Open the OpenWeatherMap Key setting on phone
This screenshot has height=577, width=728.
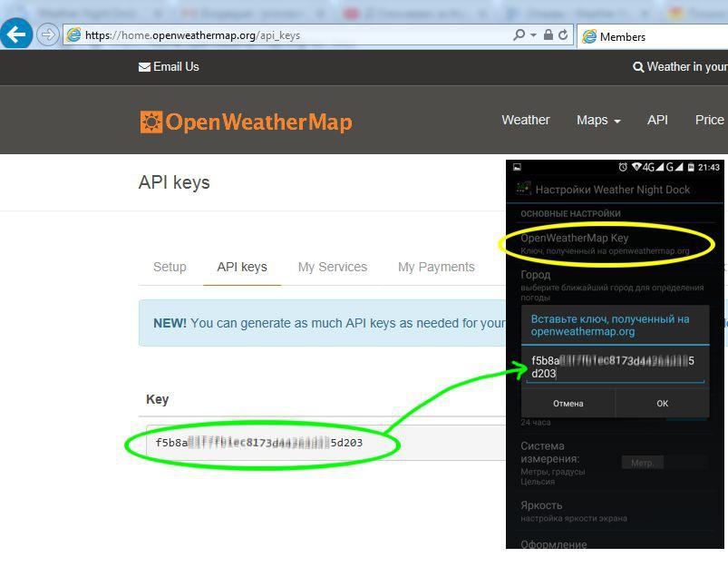click(x=606, y=243)
